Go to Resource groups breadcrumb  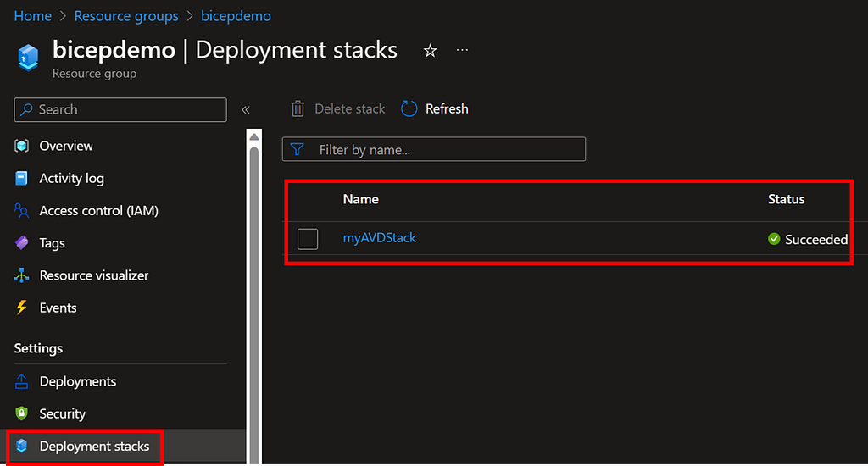coord(126,16)
